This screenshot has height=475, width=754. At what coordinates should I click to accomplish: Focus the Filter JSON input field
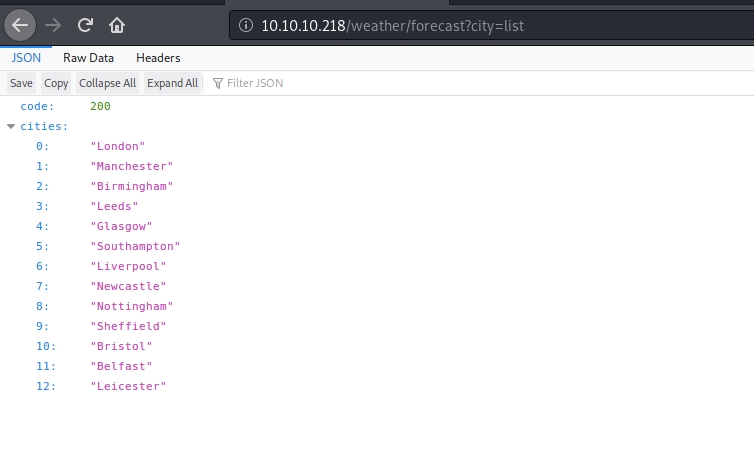tap(300, 83)
